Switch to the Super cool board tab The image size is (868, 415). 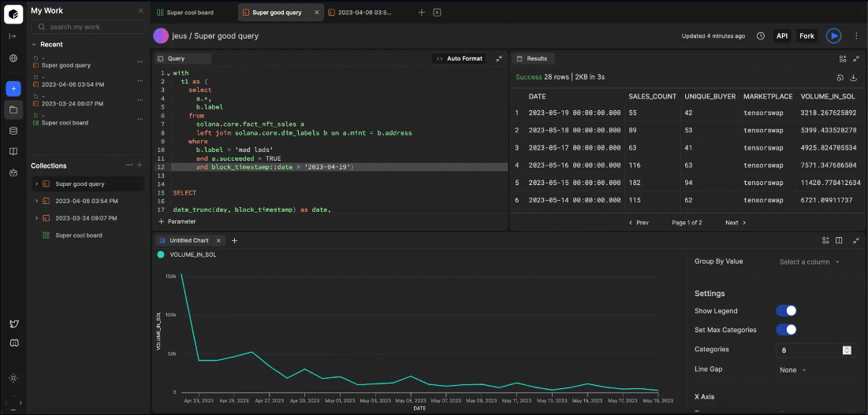pos(190,13)
